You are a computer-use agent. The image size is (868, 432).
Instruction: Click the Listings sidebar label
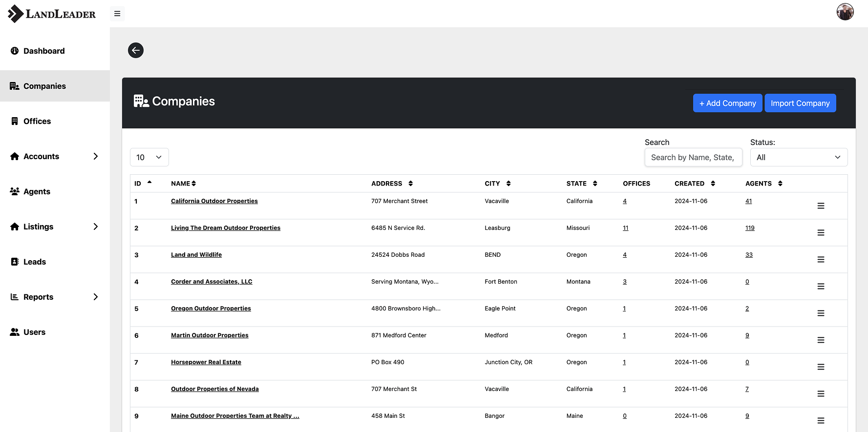pos(38,226)
